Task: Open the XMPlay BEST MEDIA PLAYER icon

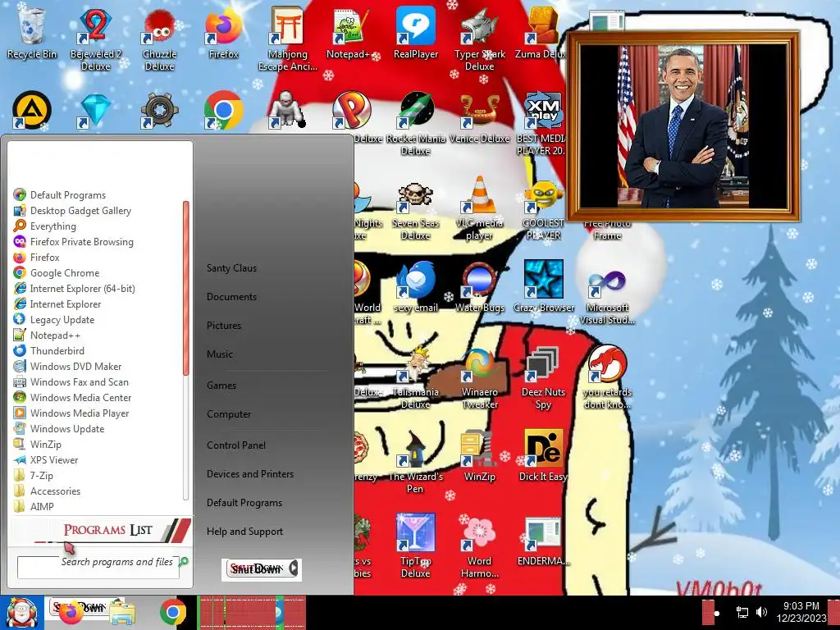Action: click(x=541, y=122)
